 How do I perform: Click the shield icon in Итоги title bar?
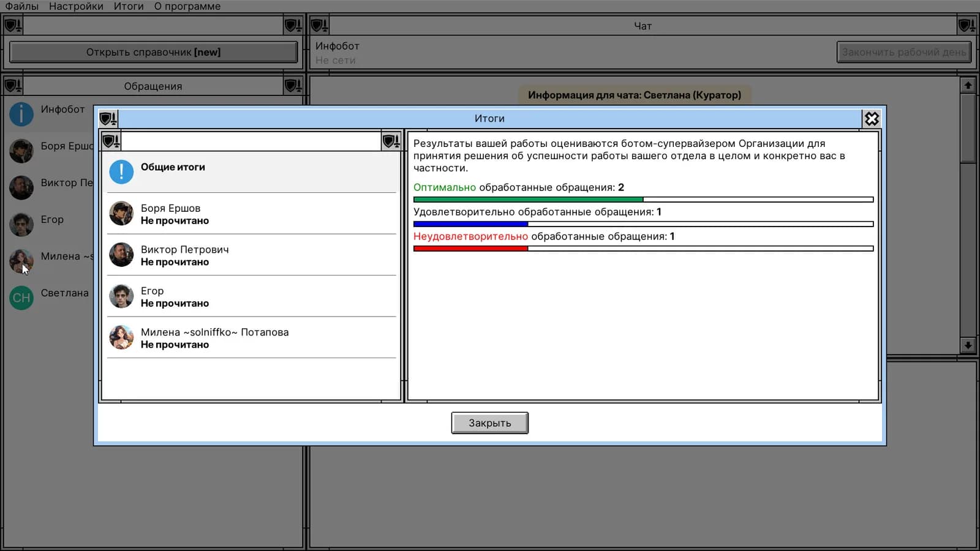pos(108,118)
